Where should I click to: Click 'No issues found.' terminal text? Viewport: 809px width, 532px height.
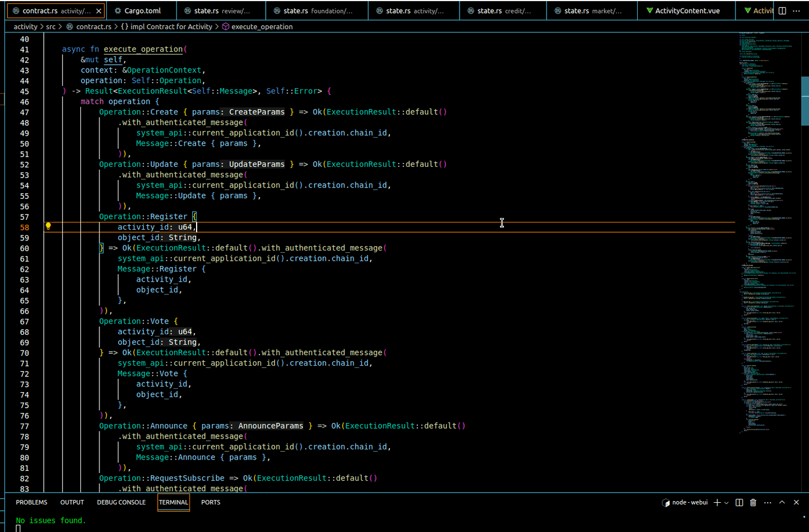point(51,520)
